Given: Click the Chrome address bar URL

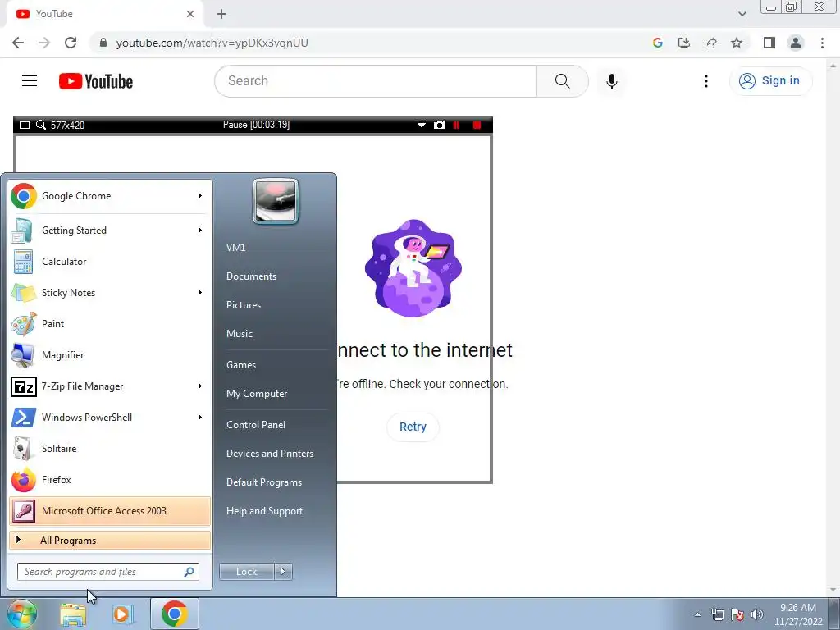Looking at the screenshot, I should pos(212,43).
